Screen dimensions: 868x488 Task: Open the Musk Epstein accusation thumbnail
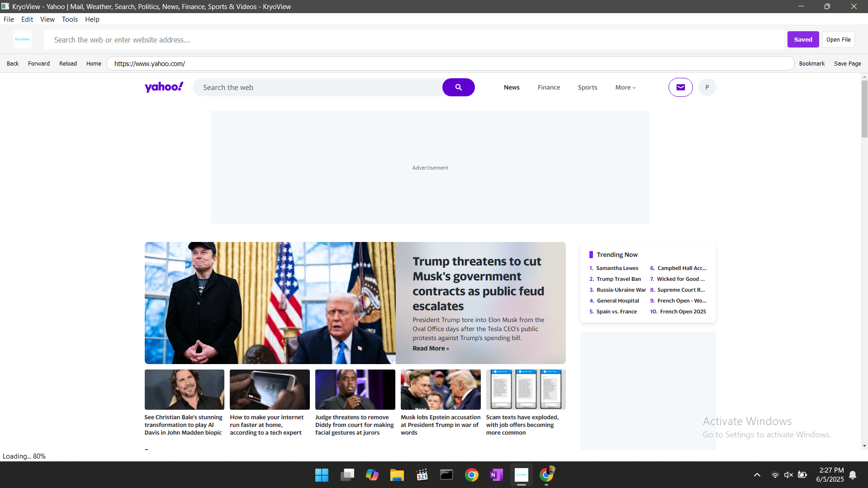(x=441, y=389)
